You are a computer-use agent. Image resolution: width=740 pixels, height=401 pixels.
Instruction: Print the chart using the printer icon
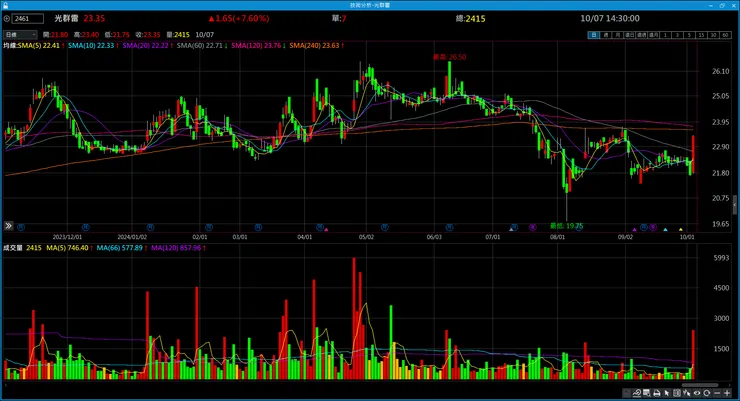coord(657,393)
